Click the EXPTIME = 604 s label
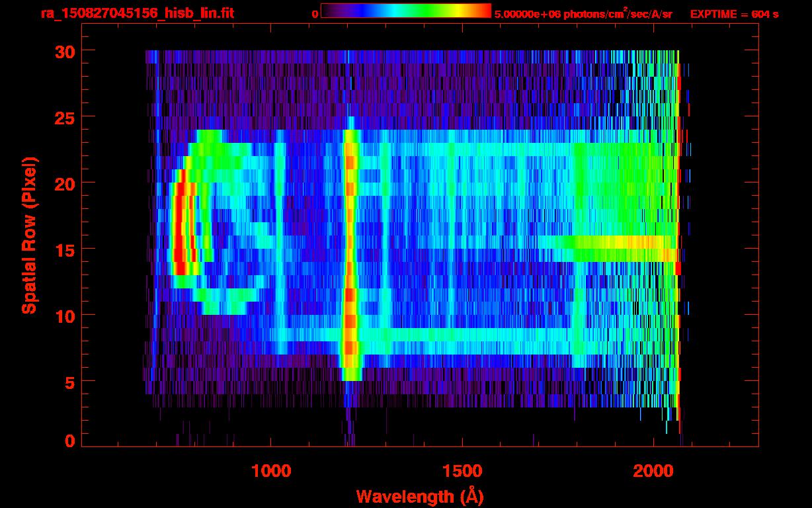This screenshot has height=508, width=812. tap(734, 14)
